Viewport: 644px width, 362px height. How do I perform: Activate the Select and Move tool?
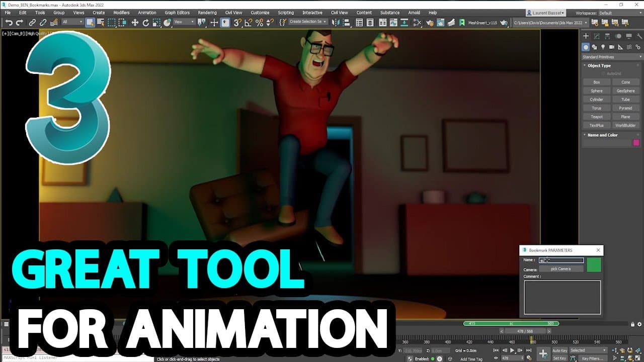(135, 22)
